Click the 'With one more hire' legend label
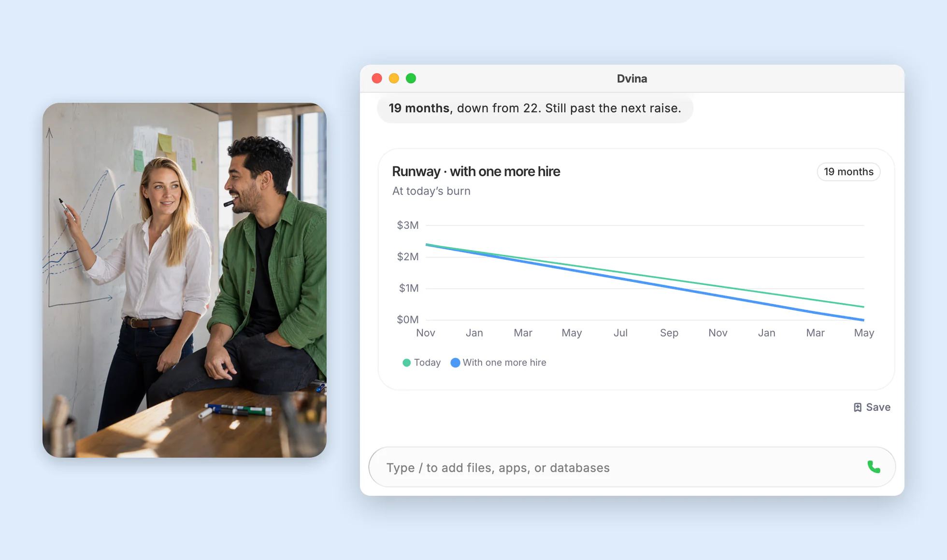 pyautogui.click(x=504, y=363)
